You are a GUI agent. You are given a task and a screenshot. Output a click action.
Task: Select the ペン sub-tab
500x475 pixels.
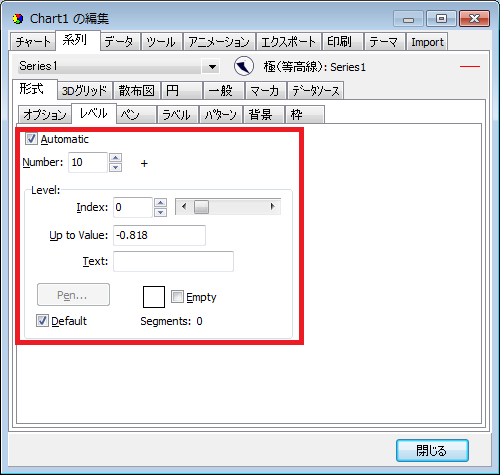coord(137,115)
